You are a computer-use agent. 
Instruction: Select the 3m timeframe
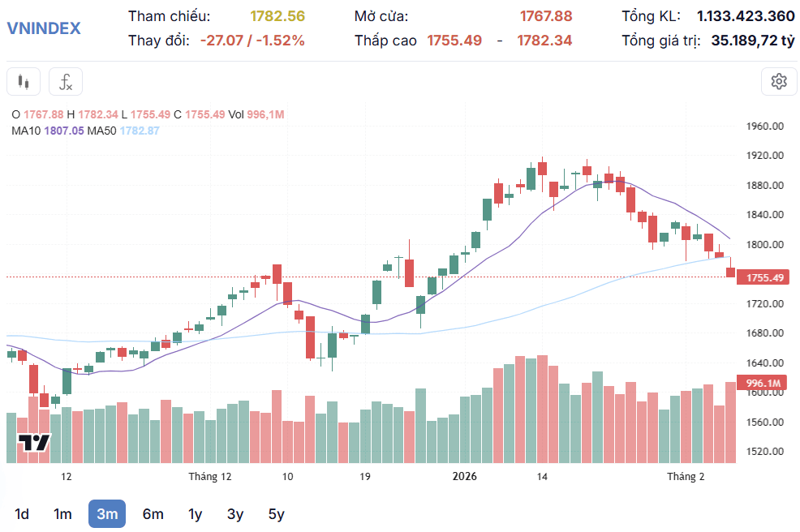(x=107, y=513)
